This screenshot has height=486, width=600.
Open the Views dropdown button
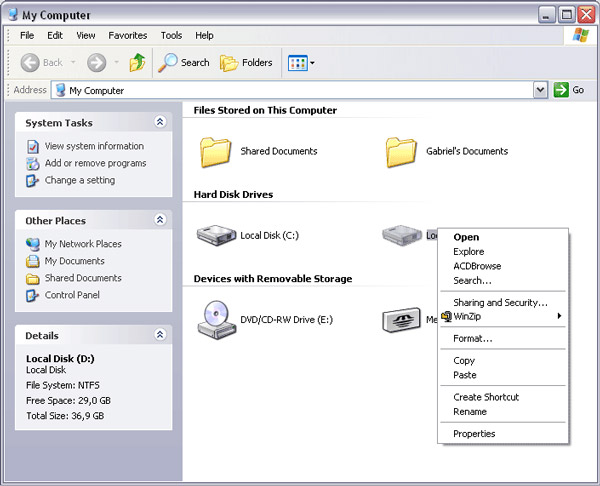[x=301, y=63]
